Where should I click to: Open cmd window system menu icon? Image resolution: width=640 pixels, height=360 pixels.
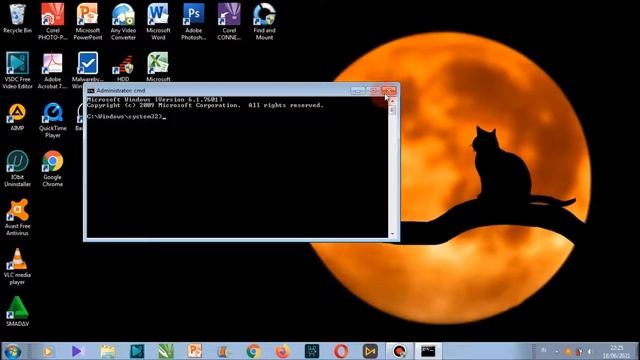click(91, 91)
